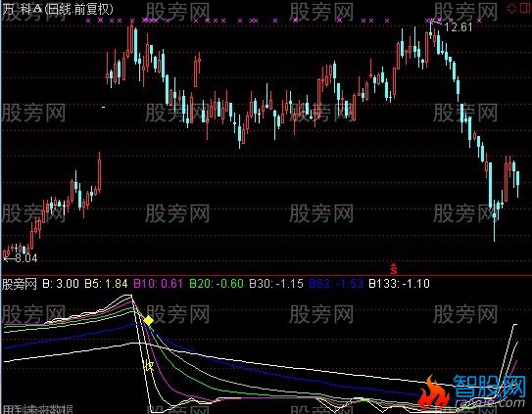Image resolution: width=532 pixels, height=414 pixels.
Task: Click the 'B62: -1.53' indicator value
Action: click(x=336, y=284)
